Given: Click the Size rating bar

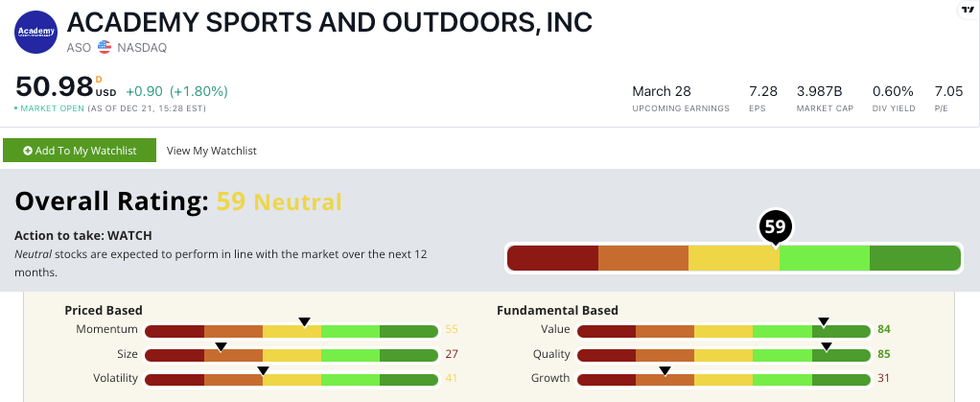Looking at the screenshot, I should (x=292, y=355).
